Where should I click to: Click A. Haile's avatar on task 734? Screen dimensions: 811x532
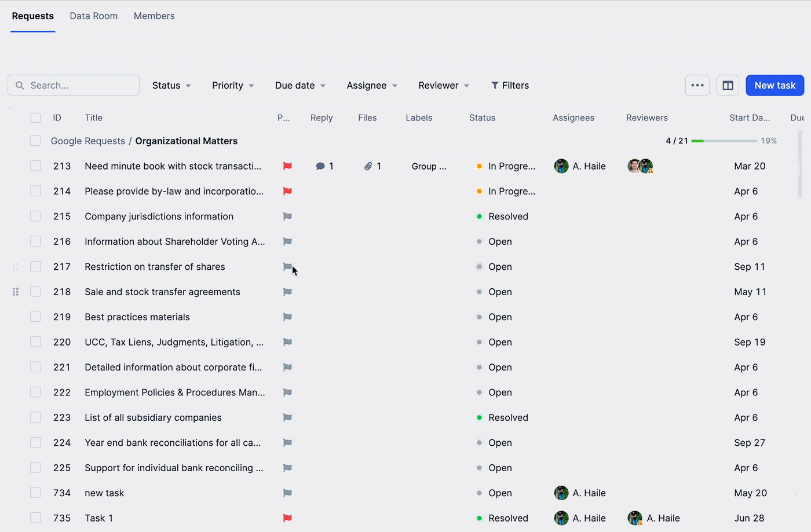tap(561, 493)
